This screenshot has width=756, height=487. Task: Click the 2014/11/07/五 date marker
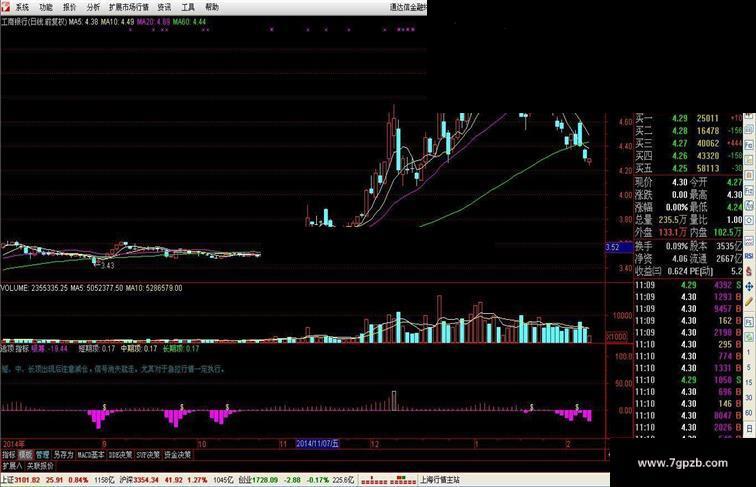(317, 444)
